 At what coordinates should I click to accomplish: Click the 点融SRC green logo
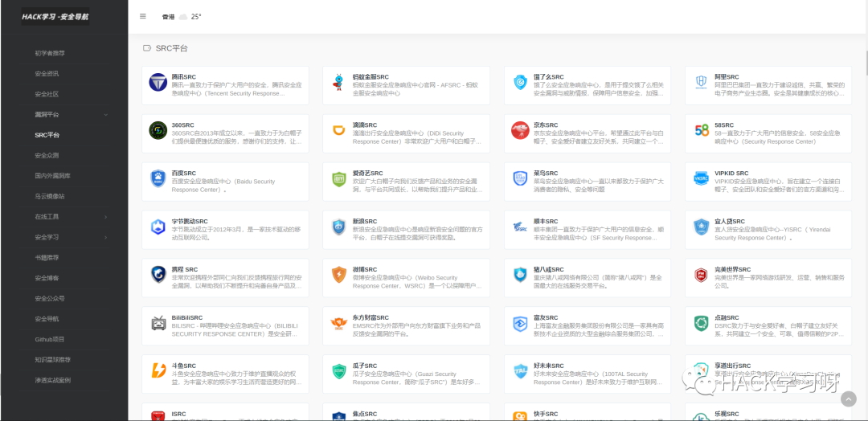pyautogui.click(x=702, y=323)
